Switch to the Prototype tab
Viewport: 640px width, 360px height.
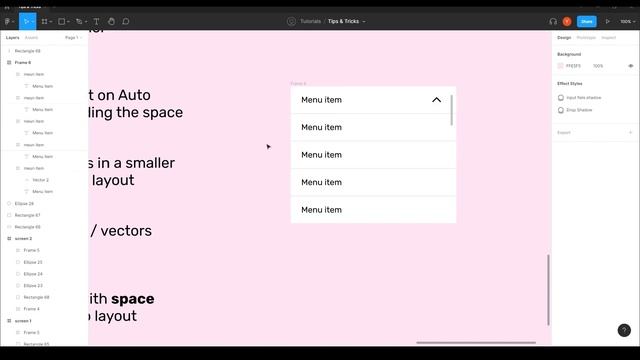pyautogui.click(x=586, y=38)
